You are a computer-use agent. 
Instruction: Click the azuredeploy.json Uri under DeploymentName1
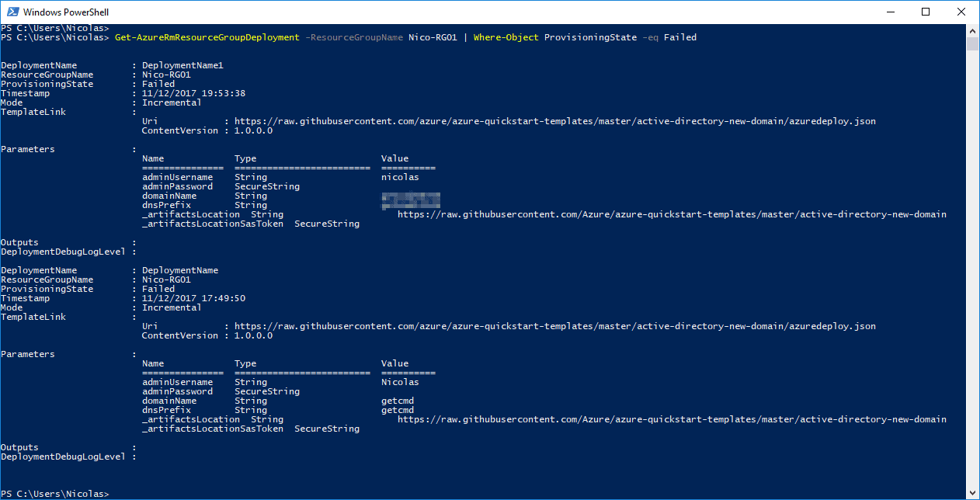pos(555,121)
